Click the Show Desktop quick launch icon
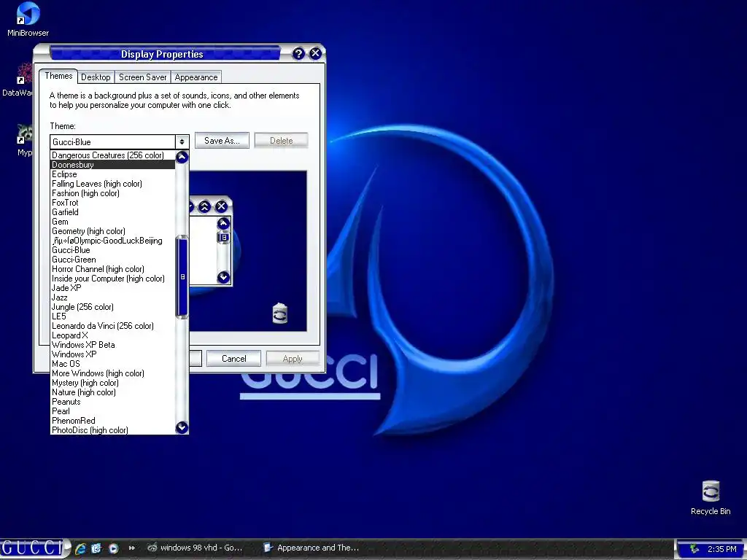The height and width of the screenshot is (560, 747). 96,548
